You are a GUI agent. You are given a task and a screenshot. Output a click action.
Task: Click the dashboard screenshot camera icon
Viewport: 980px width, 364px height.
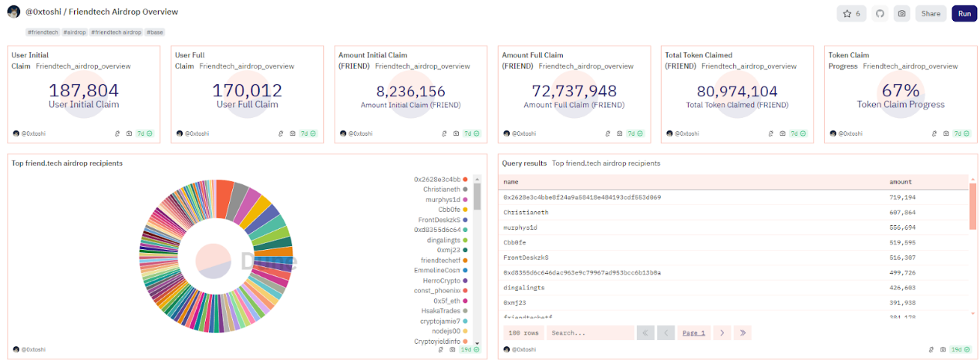[x=901, y=13]
